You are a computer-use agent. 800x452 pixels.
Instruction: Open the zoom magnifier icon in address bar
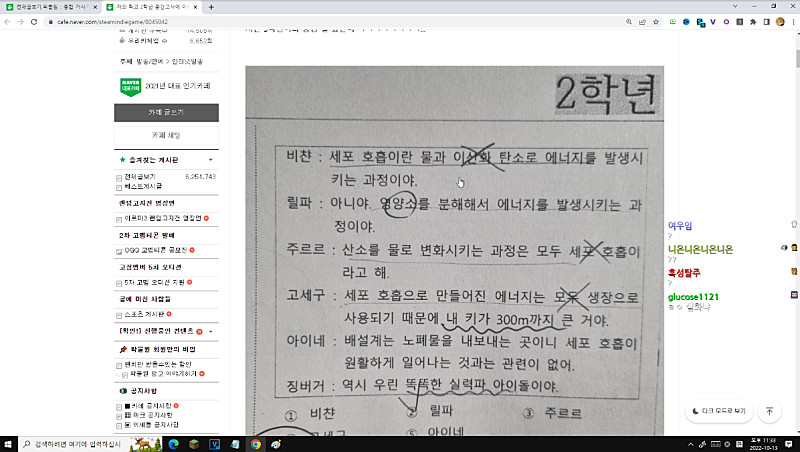(x=629, y=22)
